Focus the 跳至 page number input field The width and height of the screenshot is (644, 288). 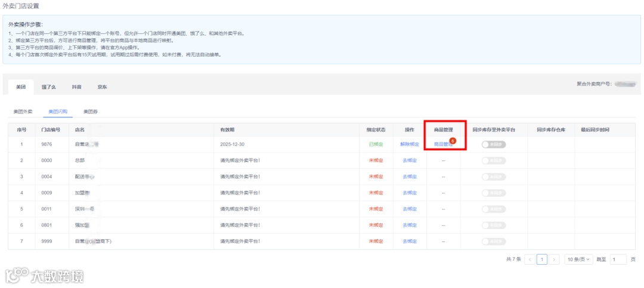[618, 259]
